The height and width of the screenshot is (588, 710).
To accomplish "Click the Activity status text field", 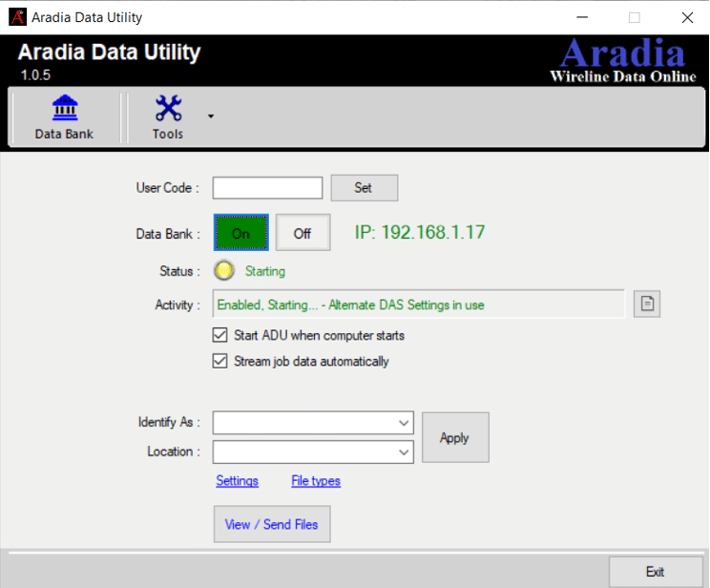I will tap(418, 304).
